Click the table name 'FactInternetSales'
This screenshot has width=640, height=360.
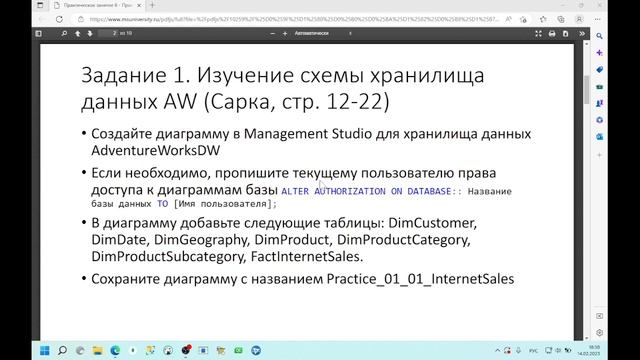[x=305, y=256]
